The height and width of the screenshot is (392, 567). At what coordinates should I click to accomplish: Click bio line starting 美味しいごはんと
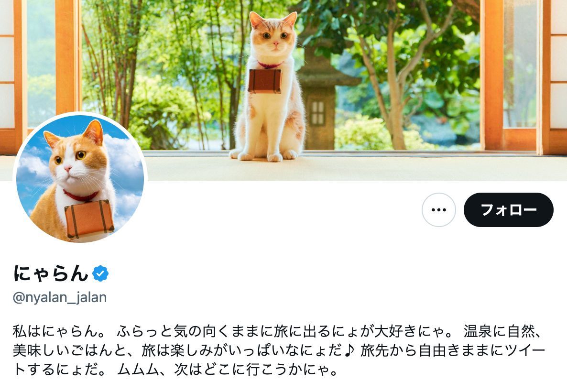tap(278, 350)
